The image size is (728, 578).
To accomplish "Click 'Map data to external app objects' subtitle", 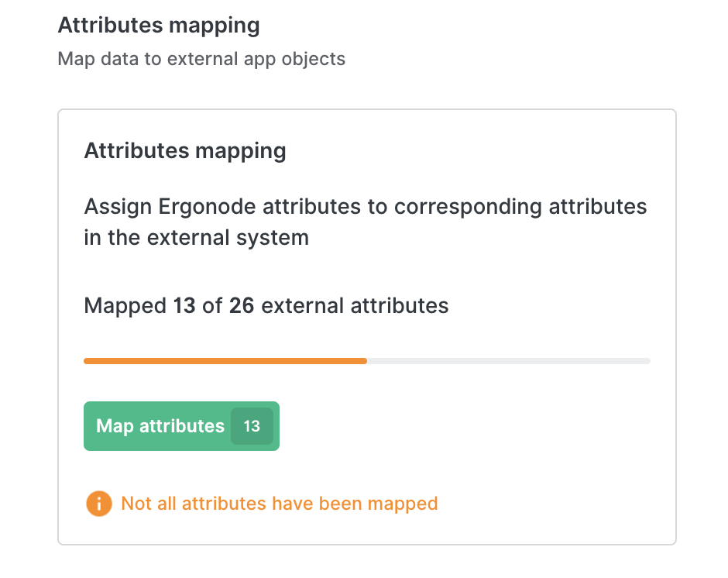I will coord(201,59).
